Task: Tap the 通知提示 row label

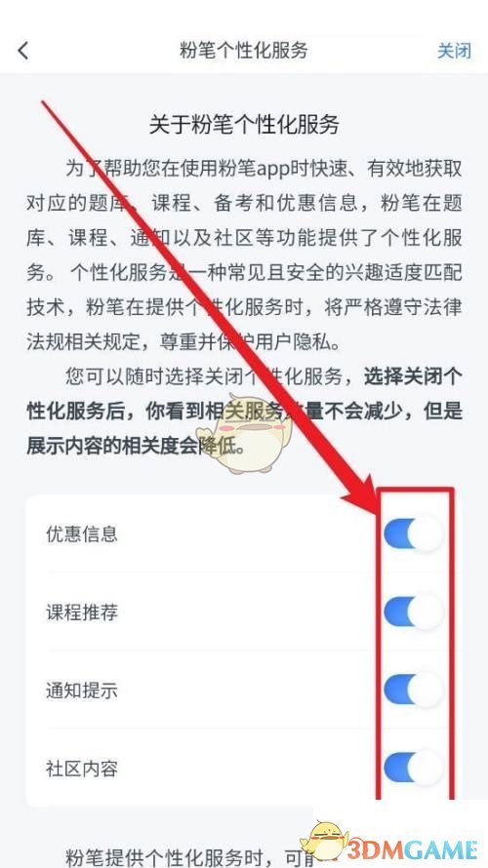Action: click(x=82, y=690)
